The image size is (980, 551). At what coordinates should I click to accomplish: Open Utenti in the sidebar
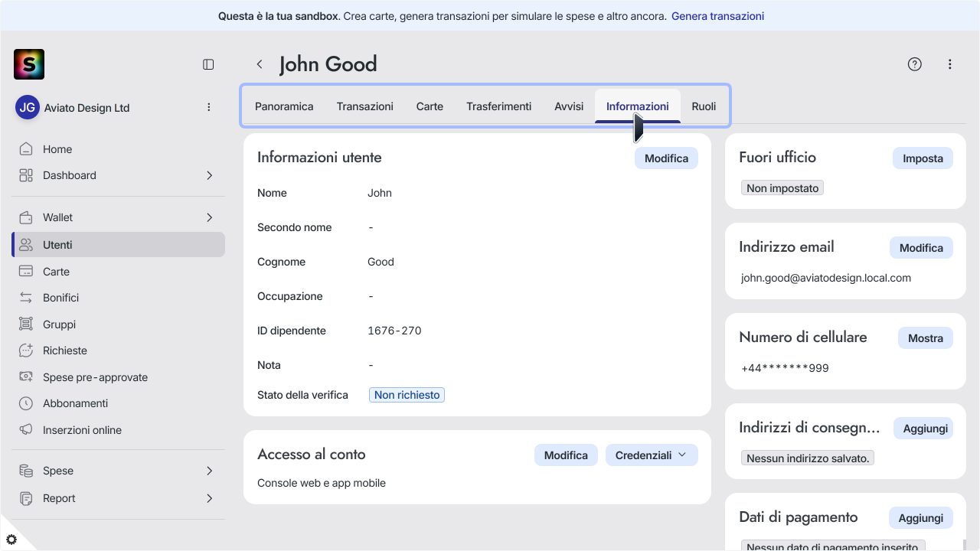[x=119, y=245]
